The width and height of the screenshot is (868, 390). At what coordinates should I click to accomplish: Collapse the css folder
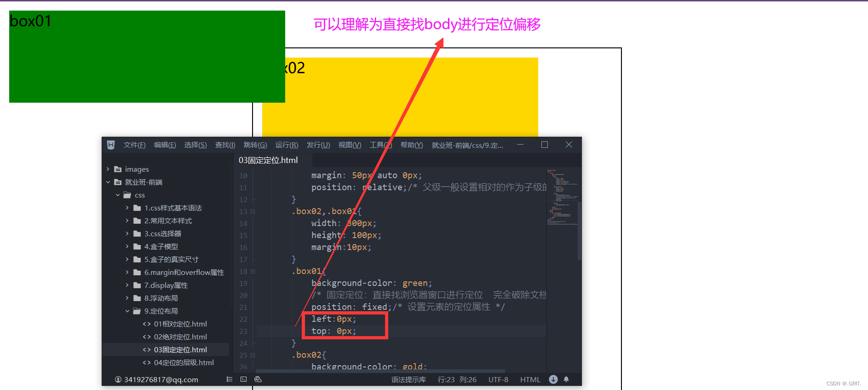point(118,195)
